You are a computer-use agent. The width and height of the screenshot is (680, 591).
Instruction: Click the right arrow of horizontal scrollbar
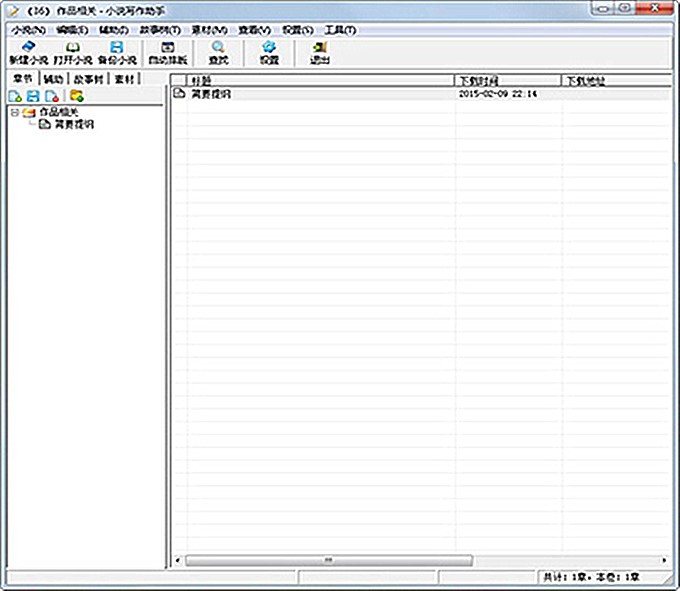point(664,560)
